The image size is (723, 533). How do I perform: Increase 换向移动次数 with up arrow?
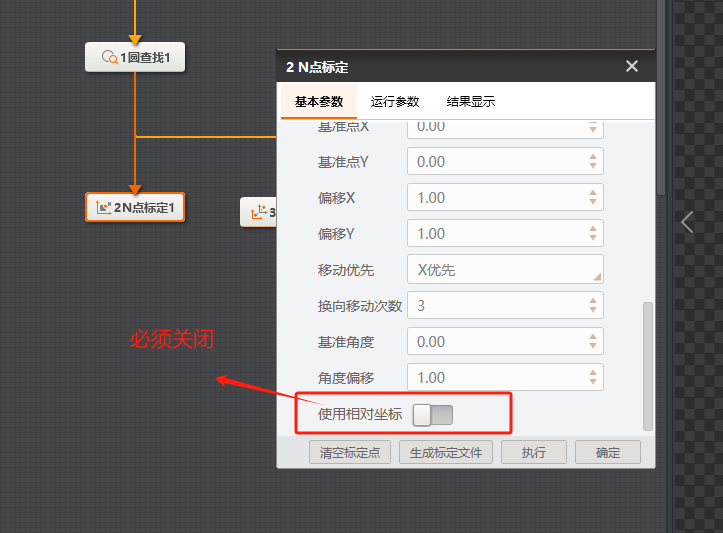[x=593, y=301]
